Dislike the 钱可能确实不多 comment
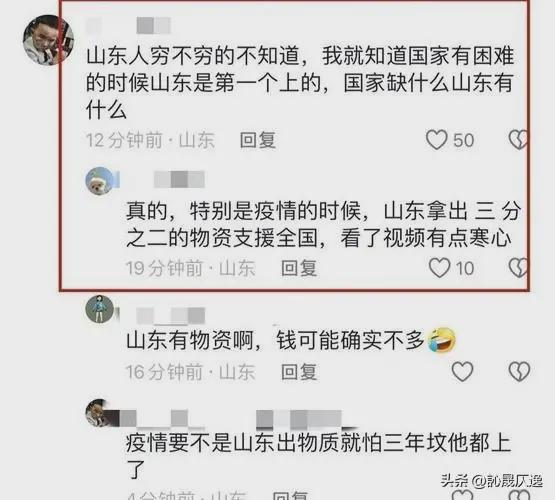Viewport: 555px width, 500px height. tap(519, 371)
